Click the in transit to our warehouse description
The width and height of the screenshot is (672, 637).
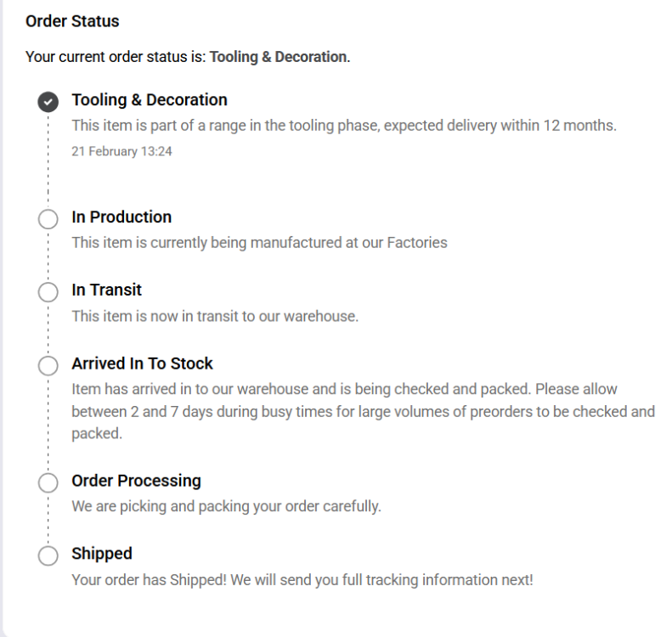[x=215, y=316]
